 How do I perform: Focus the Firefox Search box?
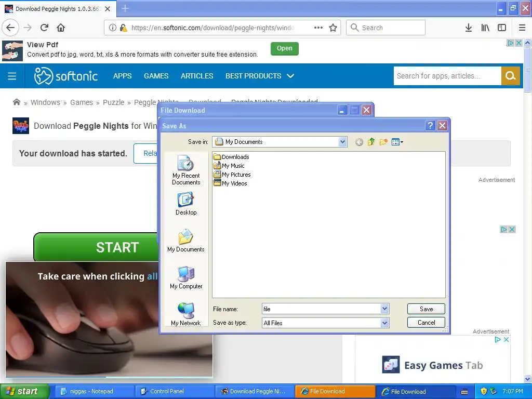(x=385, y=28)
